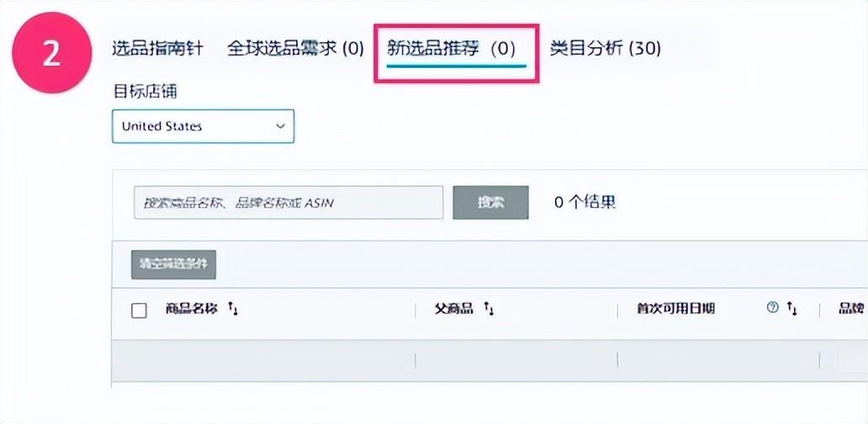Viewport: 868px width, 424px height.
Task: Open the help tooltip icon for 首次可用日期
Action: tap(772, 309)
